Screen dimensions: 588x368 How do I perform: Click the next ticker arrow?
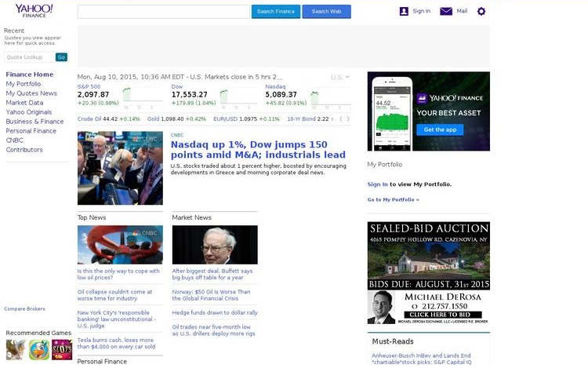click(x=348, y=119)
